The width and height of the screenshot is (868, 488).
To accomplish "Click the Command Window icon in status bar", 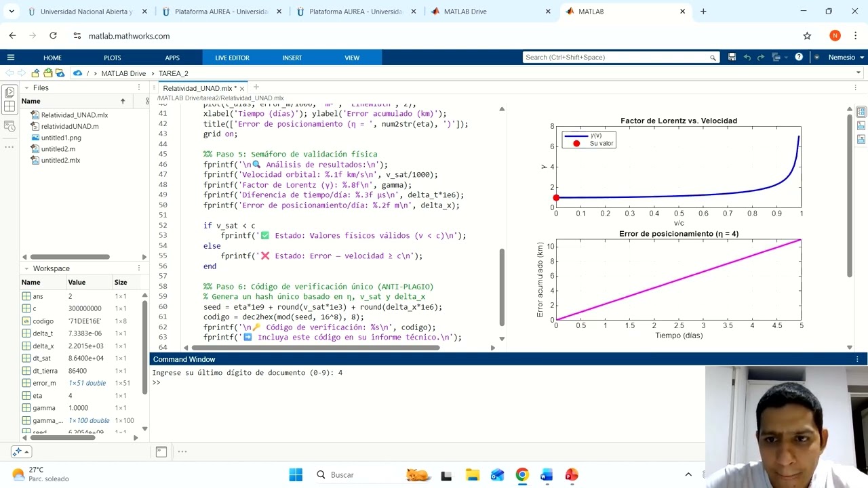I will pyautogui.click(x=161, y=451).
